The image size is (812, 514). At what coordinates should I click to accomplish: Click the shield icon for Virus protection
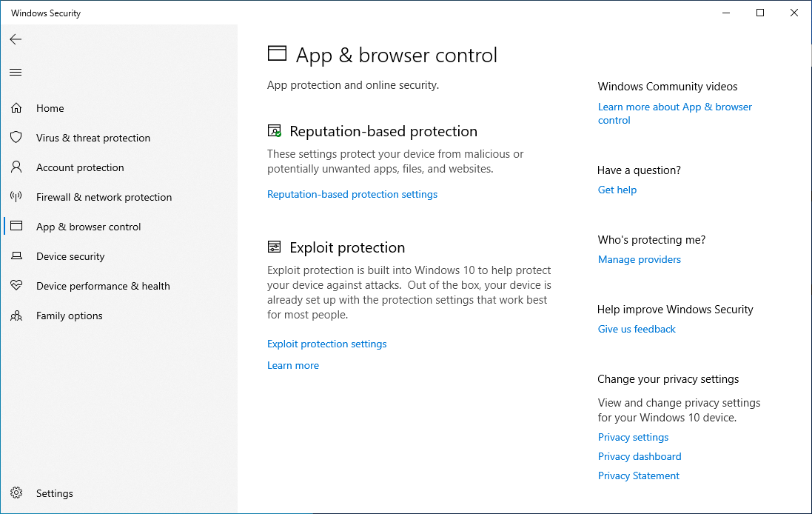[16, 137]
